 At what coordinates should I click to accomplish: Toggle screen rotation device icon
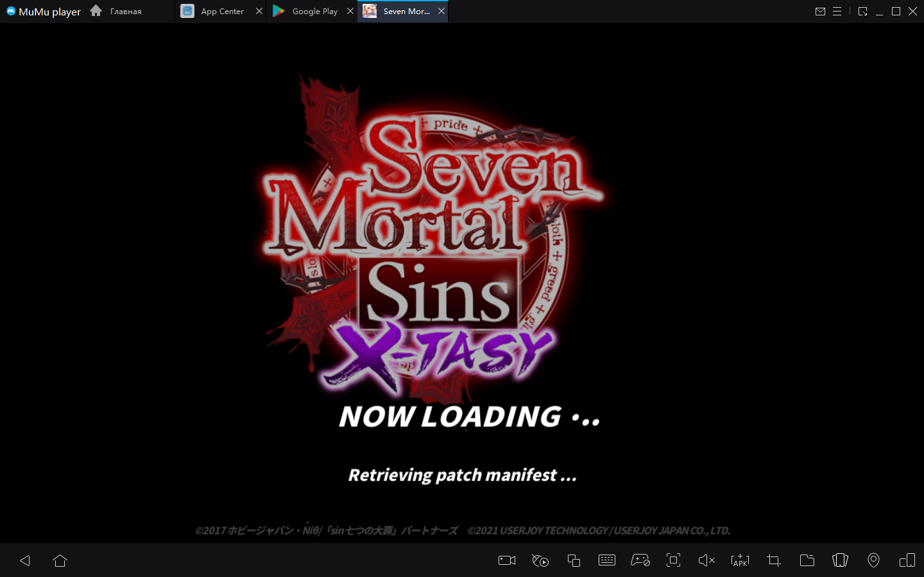click(x=907, y=560)
